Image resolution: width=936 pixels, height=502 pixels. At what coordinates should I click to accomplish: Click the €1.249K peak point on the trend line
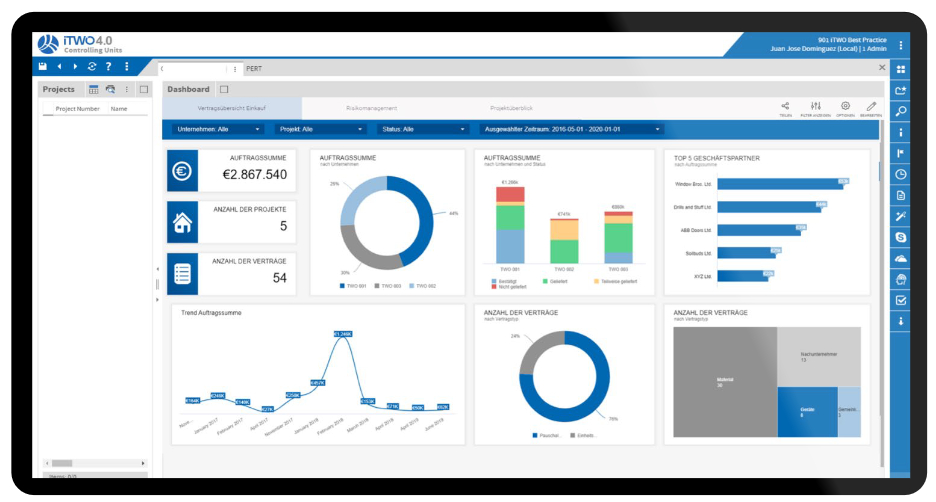click(343, 334)
